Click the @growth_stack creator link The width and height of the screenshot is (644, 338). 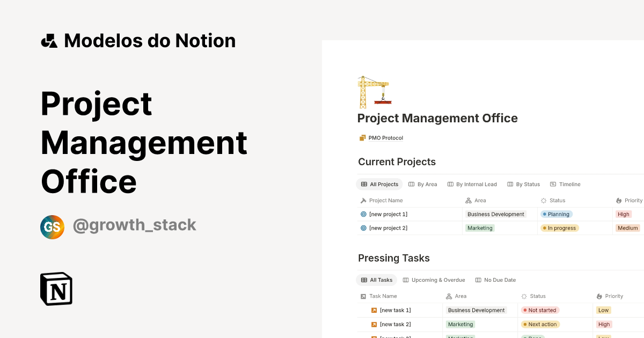point(135,225)
